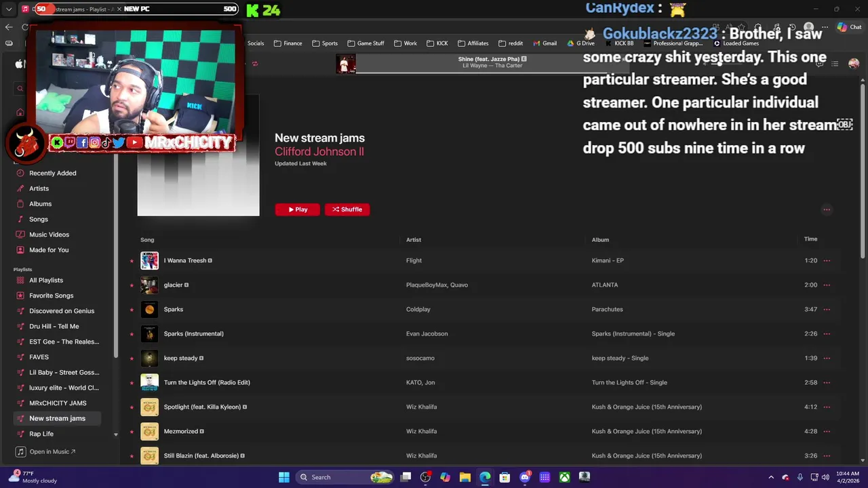The width and height of the screenshot is (868, 488).
Task: Click the now playing Shine album thumbnail
Action: (346, 63)
